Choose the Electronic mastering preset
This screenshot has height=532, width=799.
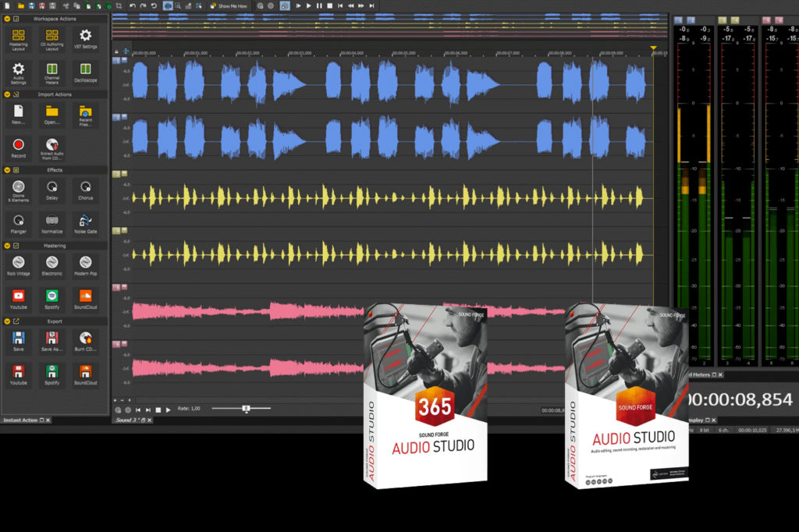[52, 266]
